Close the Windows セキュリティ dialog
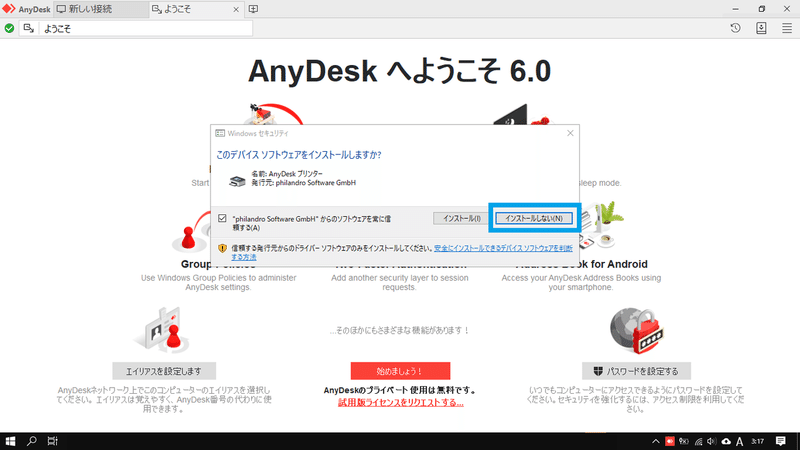Screen dimensions: 800x450 click(570, 133)
